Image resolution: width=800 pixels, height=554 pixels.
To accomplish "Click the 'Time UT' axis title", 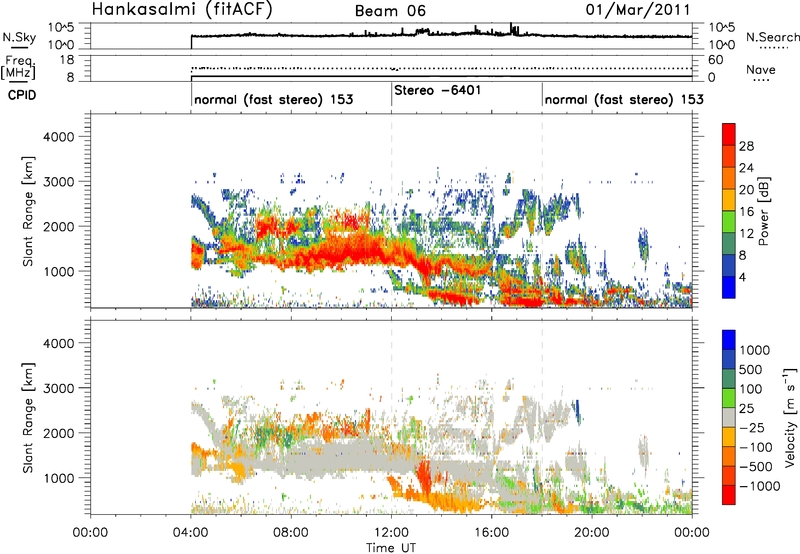I will click(x=391, y=548).
